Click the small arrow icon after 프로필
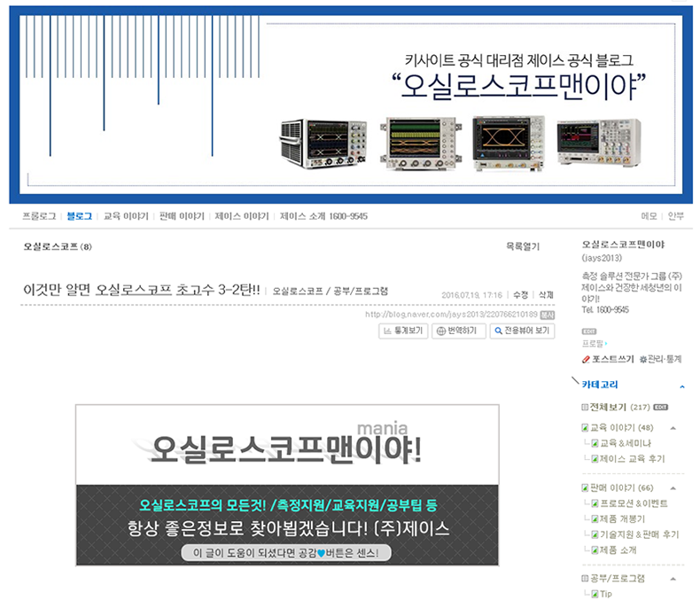The width and height of the screenshot is (700, 600). [x=606, y=344]
